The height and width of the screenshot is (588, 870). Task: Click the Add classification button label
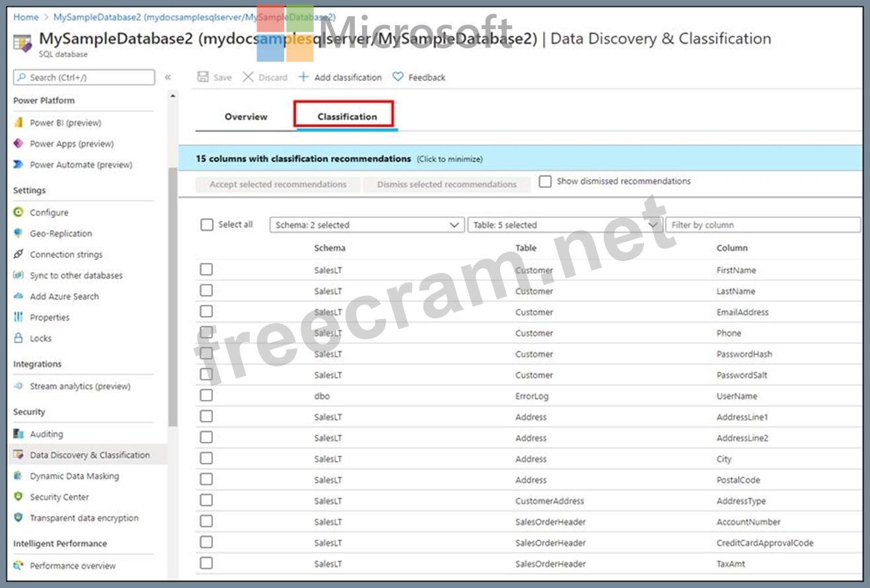click(348, 77)
